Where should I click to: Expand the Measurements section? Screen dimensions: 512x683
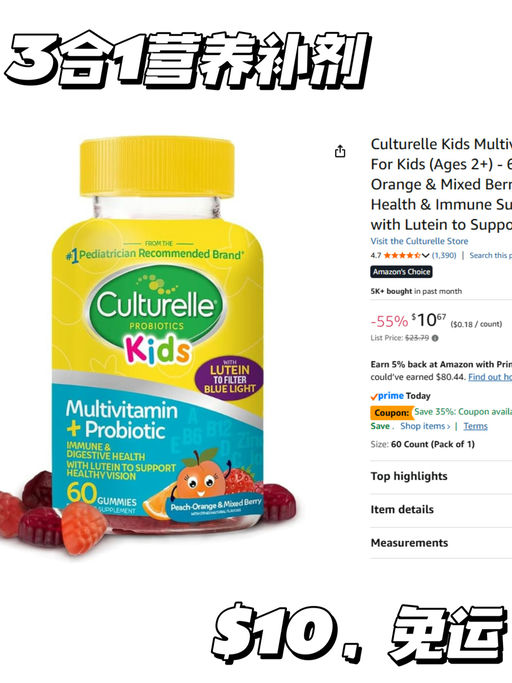point(441,543)
